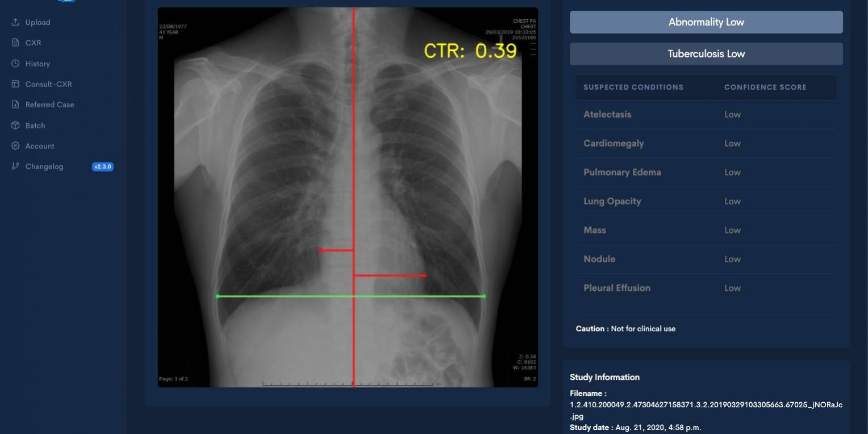Select the Batch cube icon
The width and height of the screenshot is (868, 434).
(14, 125)
